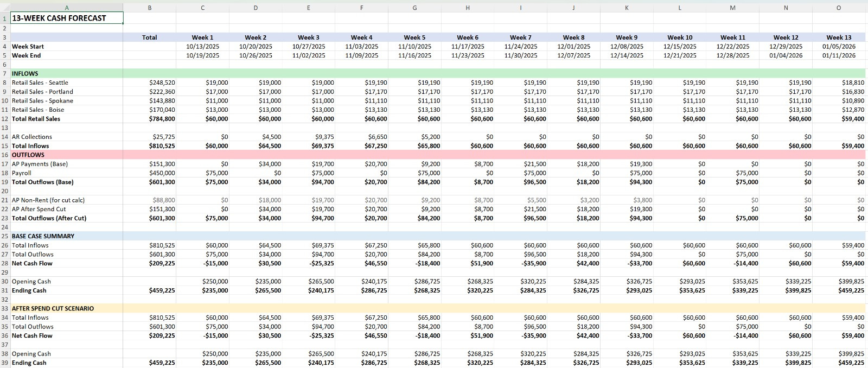Click AP Payments Week 2 $34,000 cell
868x368 pixels.
tap(256, 164)
